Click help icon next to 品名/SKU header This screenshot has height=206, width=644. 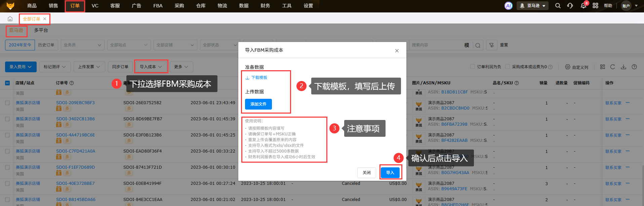(x=517, y=83)
